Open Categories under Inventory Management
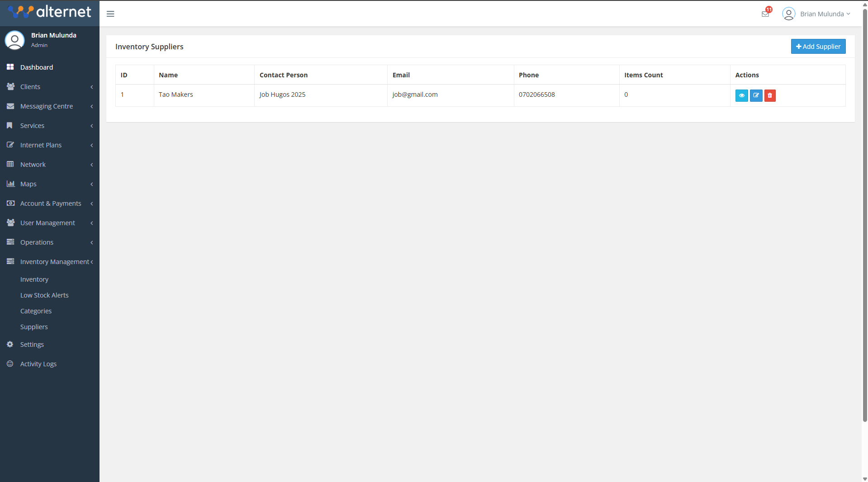 36,311
